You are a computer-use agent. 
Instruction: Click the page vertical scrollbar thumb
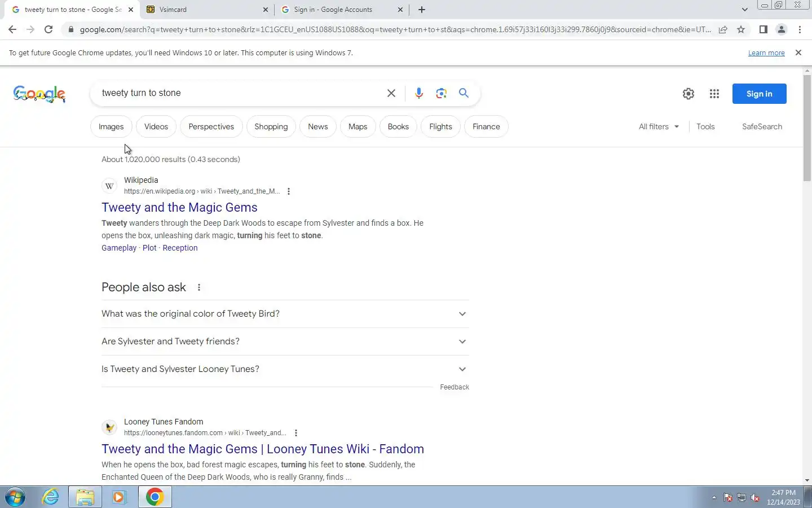[x=807, y=128]
